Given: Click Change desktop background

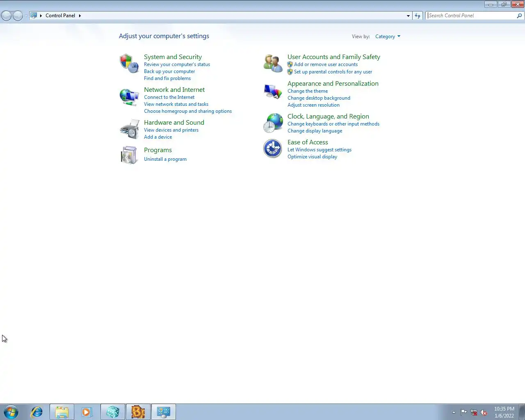Looking at the screenshot, I should (x=319, y=98).
